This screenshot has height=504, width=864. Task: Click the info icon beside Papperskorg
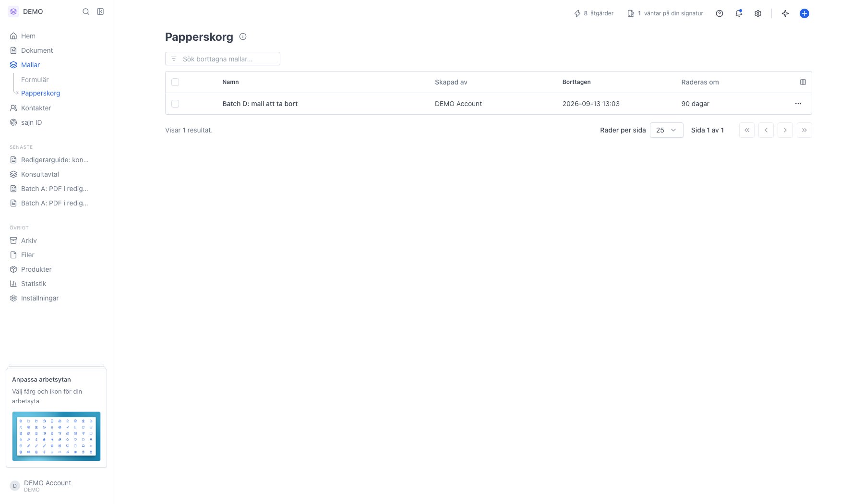[243, 36]
